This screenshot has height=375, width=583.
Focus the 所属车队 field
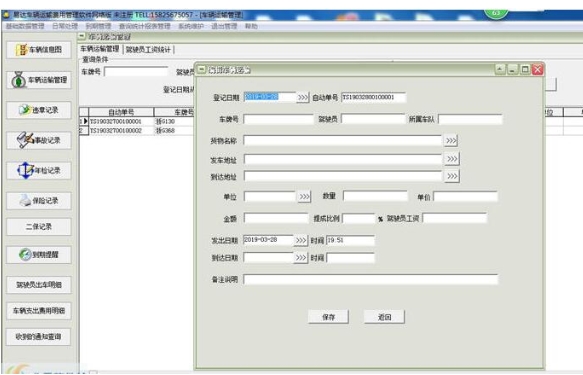pyautogui.click(x=470, y=119)
